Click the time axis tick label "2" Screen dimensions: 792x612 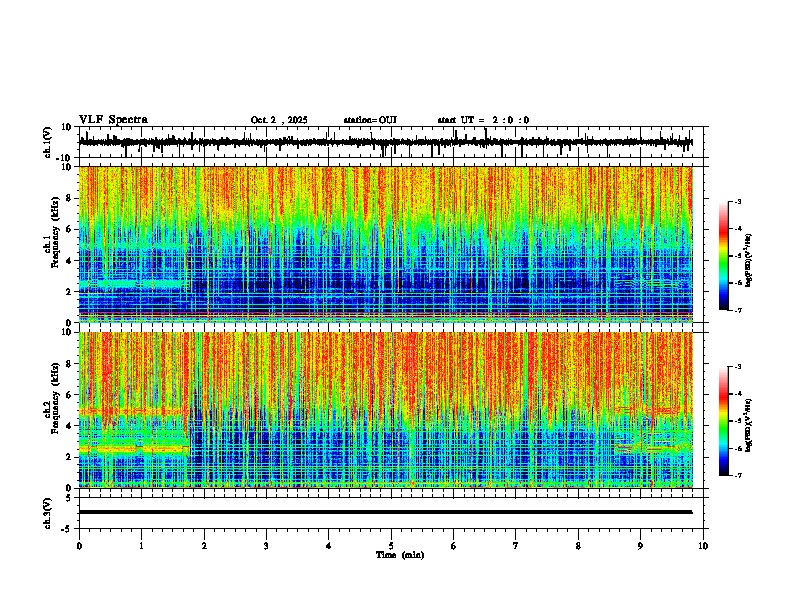(x=204, y=546)
